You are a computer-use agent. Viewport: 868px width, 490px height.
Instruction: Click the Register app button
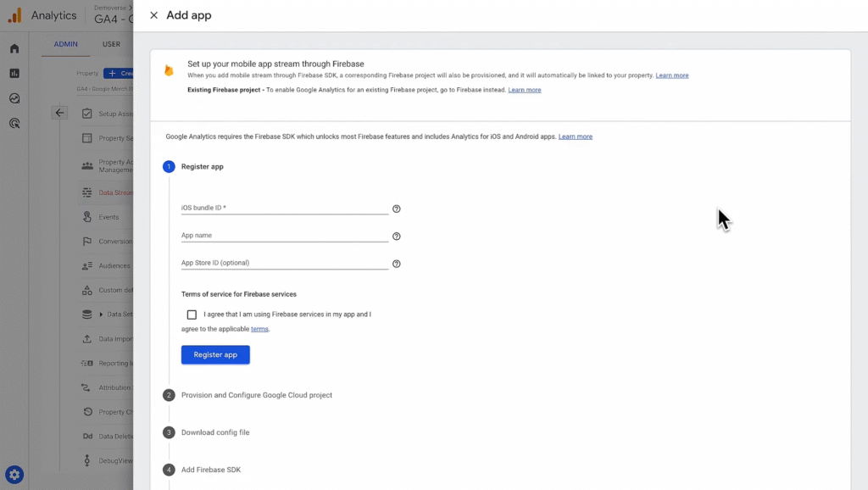215,355
